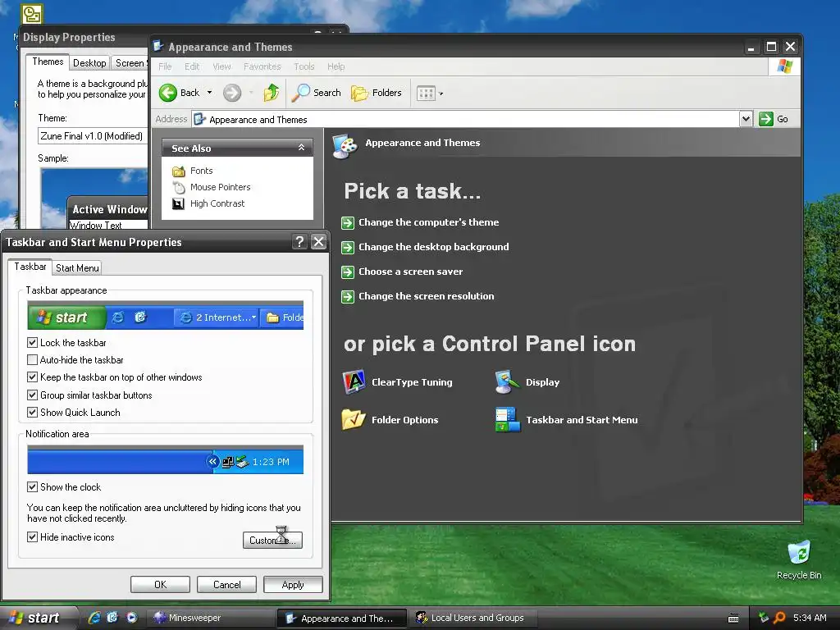The image size is (840, 630).
Task: Toggle Group similar taskbar buttons
Action: (x=32, y=395)
